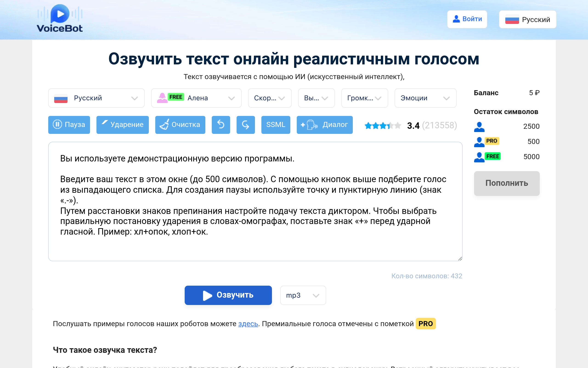This screenshot has width=588, height=368.
Task: Click the Russian flag icon in the header
Action: (512, 20)
